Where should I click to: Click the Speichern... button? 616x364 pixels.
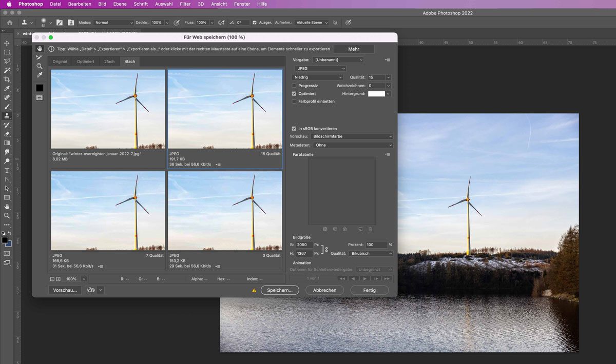pos(280,290)
